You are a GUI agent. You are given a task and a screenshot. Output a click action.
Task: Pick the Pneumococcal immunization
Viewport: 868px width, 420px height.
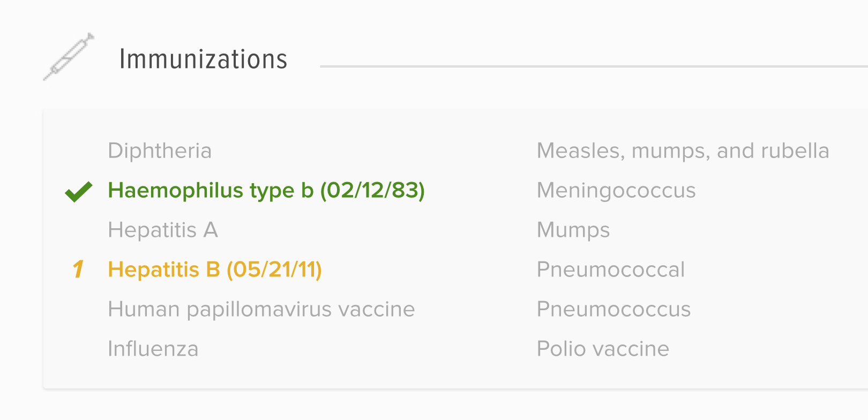click(611, 270)
